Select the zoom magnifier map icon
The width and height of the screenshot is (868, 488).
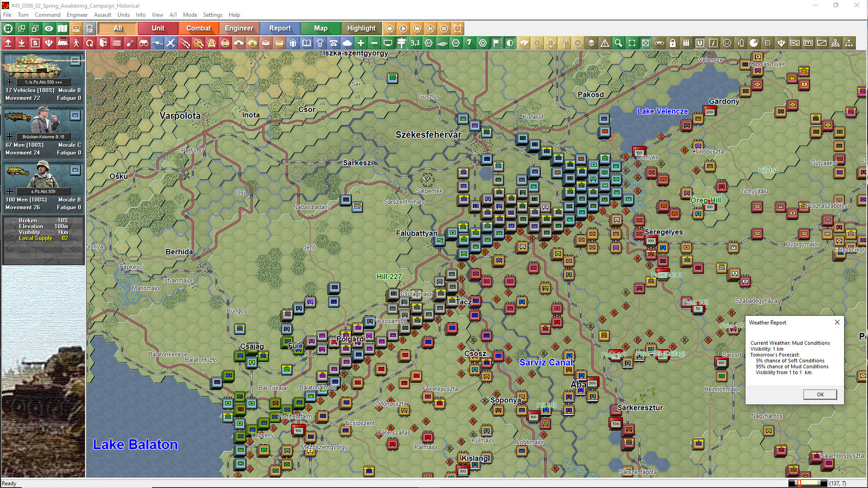click(618, 43)
